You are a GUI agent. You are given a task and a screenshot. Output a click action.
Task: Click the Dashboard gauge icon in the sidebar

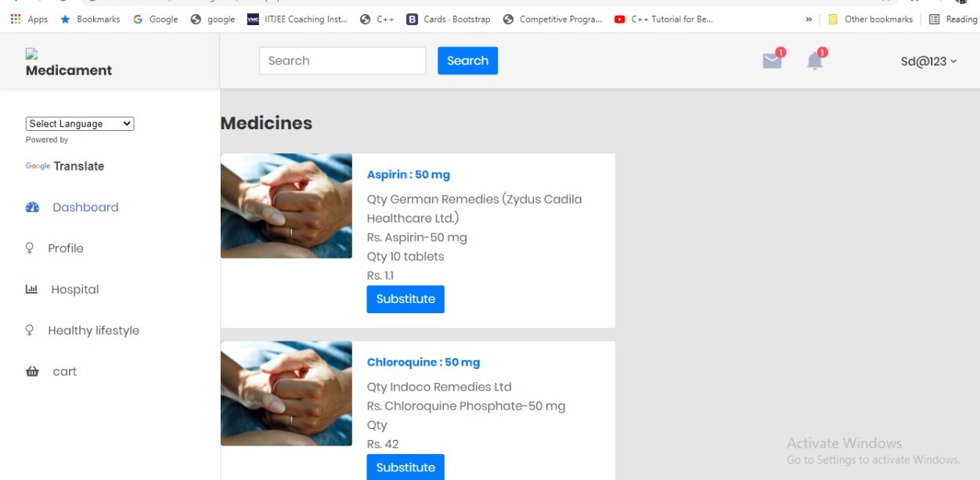(x=32, y=208)
